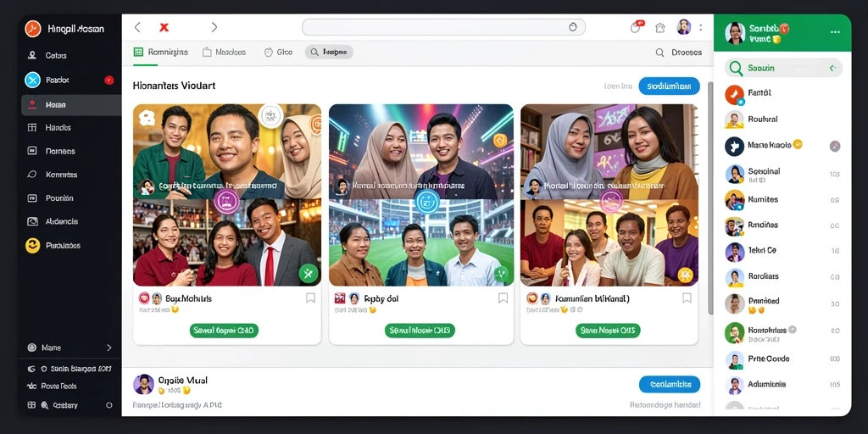Click the icon inside the address bar
Viewport: 868px width, 434px height.
pyautogui.click(x=573, y=27)
